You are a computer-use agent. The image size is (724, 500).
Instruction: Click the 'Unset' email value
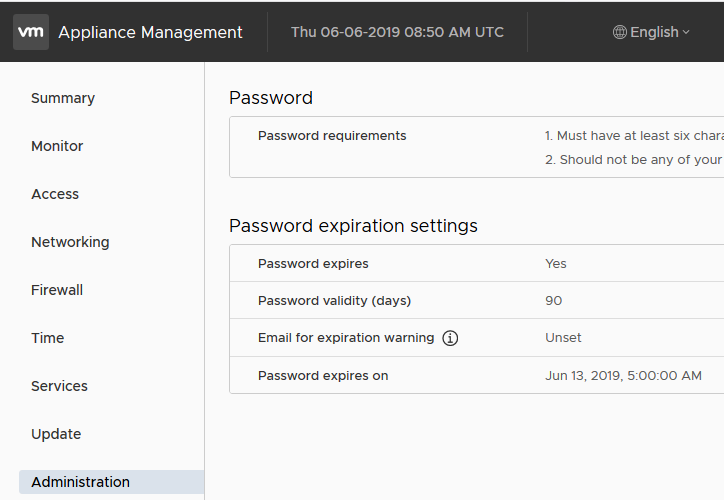pyautogui.click(x=563, y=337)
